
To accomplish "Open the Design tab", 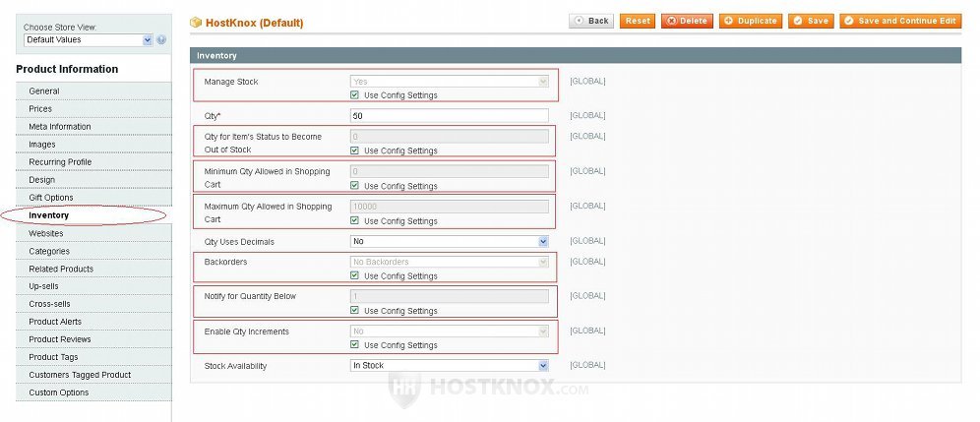I will 93,180.
